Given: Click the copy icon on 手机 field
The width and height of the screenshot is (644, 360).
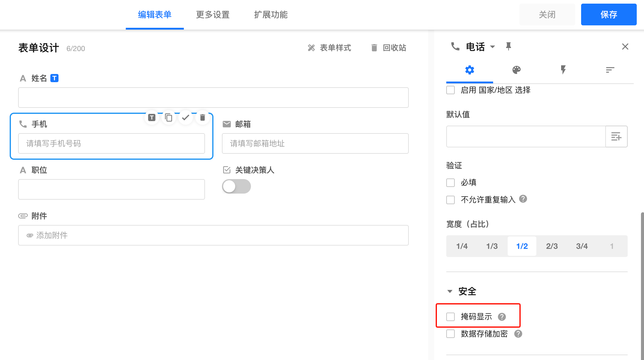Looking at the screenshot, I should coord(169,117).
